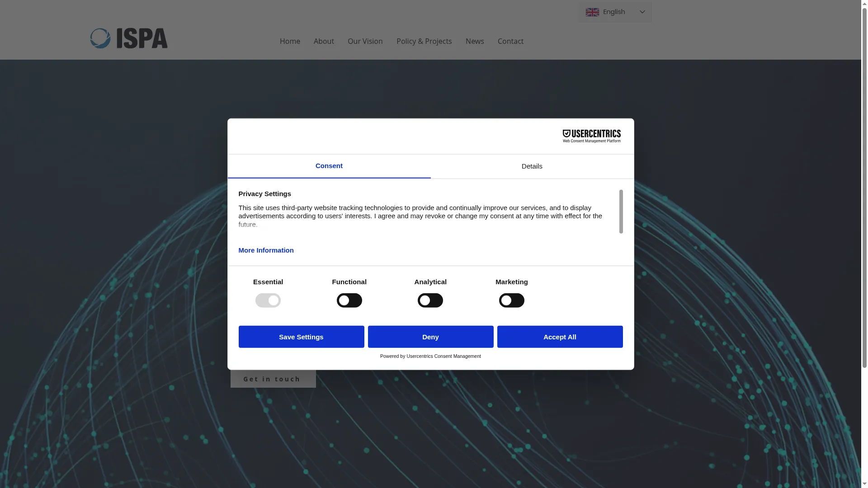The height and width of the screenshot is (488, 868).
Task: Open the News page
Action: pos(475,41)
